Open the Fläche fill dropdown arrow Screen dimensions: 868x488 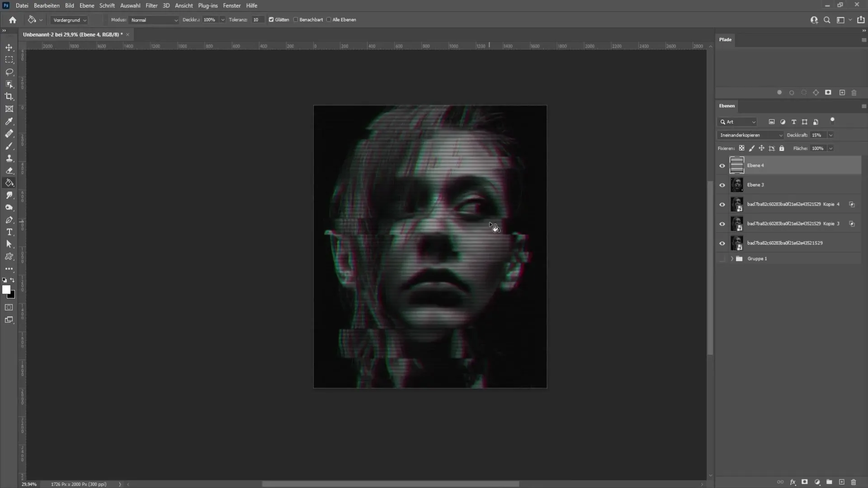[x=830, y=148]
